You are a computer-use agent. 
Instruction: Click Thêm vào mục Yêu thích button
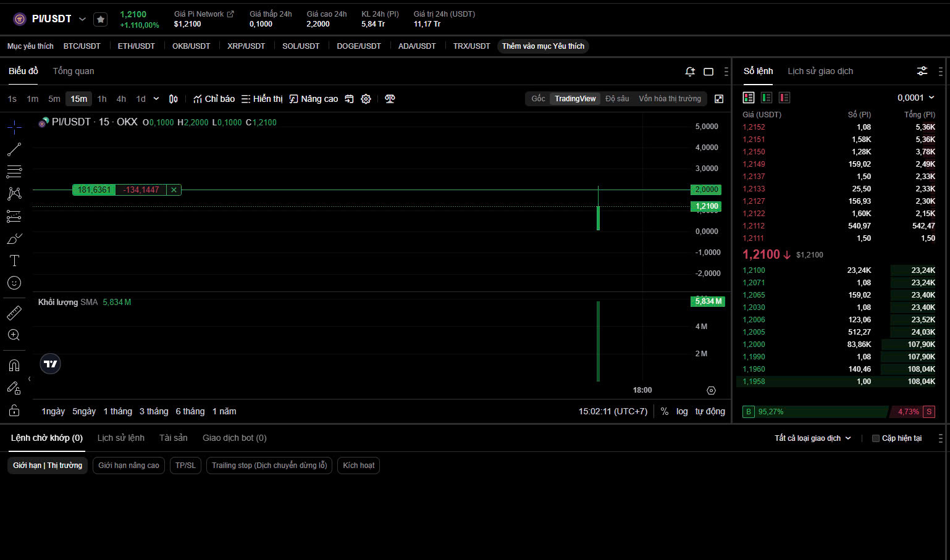click(543, 46)
